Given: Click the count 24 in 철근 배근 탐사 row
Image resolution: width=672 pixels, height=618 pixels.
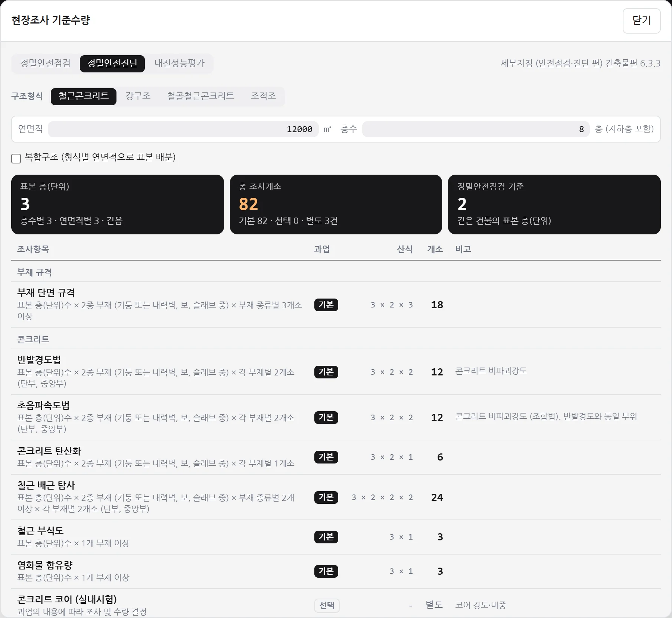Looking at the screenshot, I should point(437,497).
